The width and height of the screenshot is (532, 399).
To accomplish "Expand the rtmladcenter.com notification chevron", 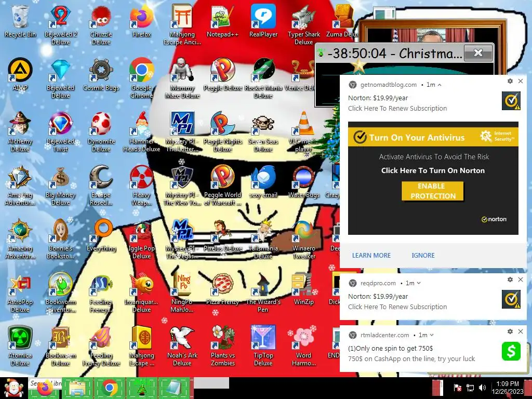I will point(432,335).
